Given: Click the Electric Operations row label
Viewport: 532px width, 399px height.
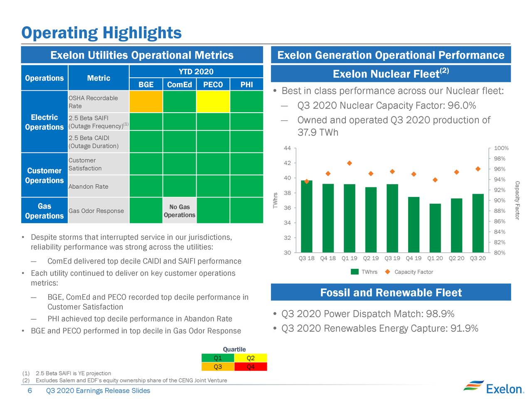Looking at the screenshot, I should click(44, 122).
